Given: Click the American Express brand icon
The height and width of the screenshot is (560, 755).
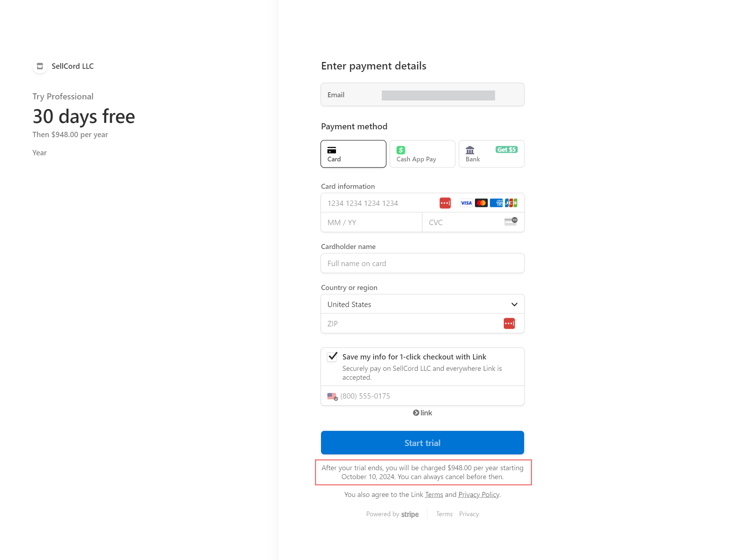Looking at the screenshot, I should coord(496,203).
